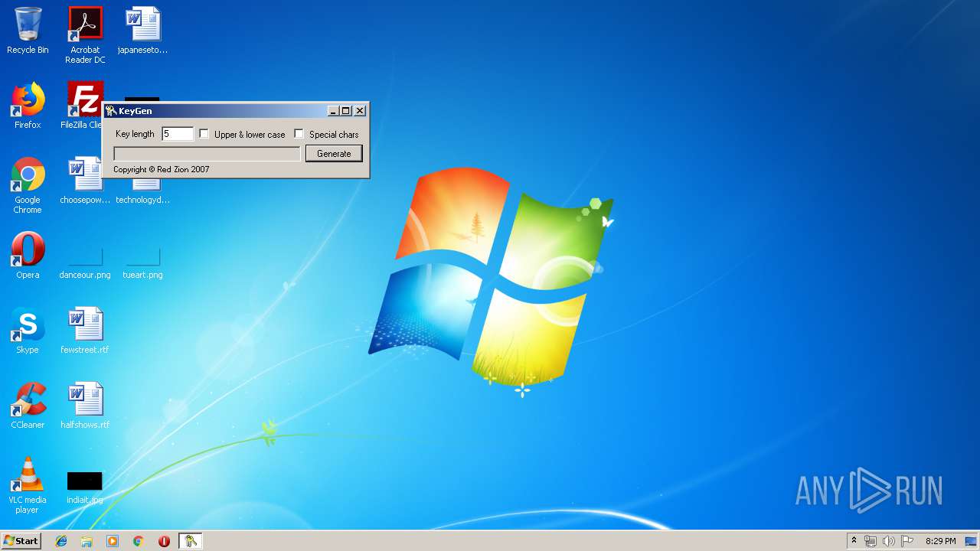
Task: Minimize the KeyGen window
Action: click(333, 111)
